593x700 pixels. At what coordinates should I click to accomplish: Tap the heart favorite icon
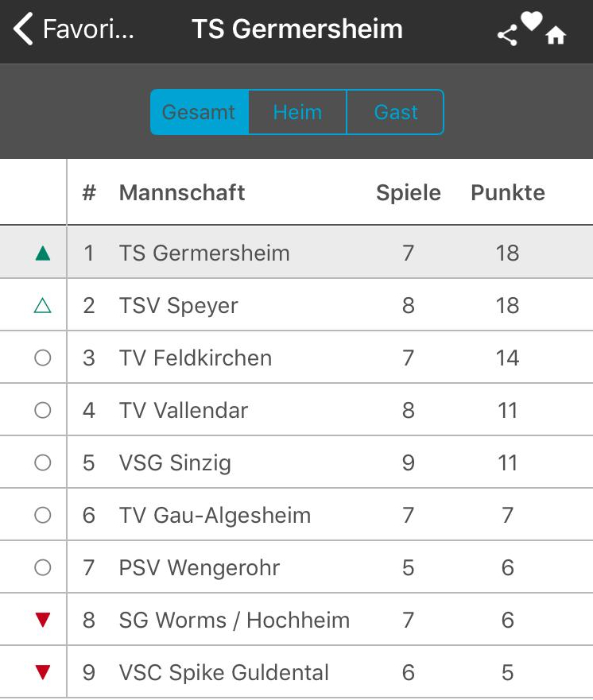531,21
